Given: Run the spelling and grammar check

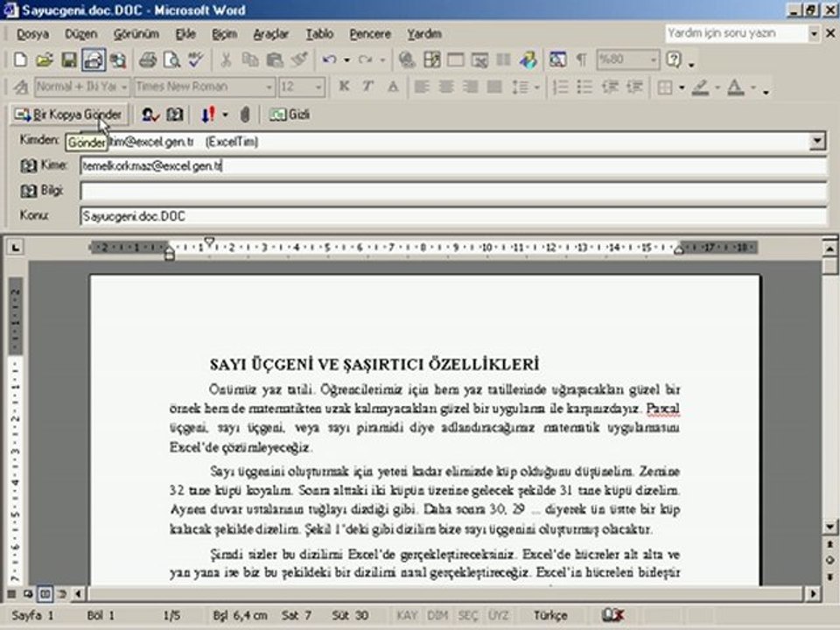Looking at the screenshot, I should tap(196, 59).
